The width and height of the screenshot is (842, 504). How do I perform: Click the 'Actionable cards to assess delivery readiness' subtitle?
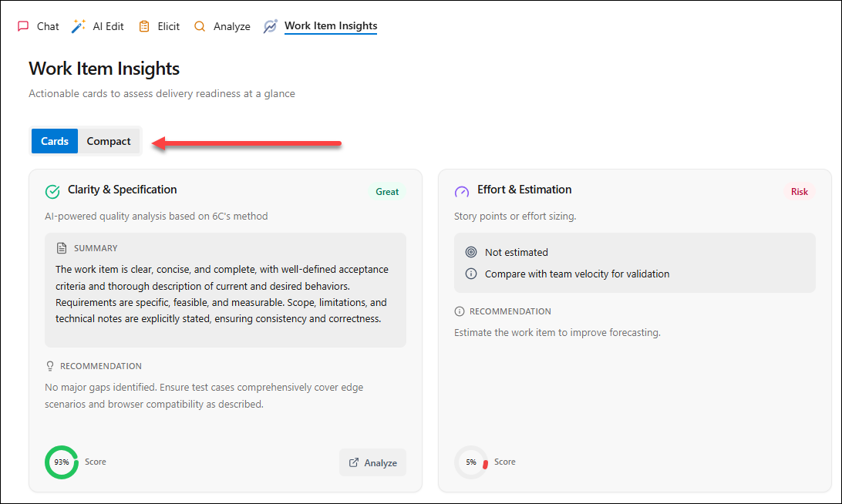pos(162,93)
